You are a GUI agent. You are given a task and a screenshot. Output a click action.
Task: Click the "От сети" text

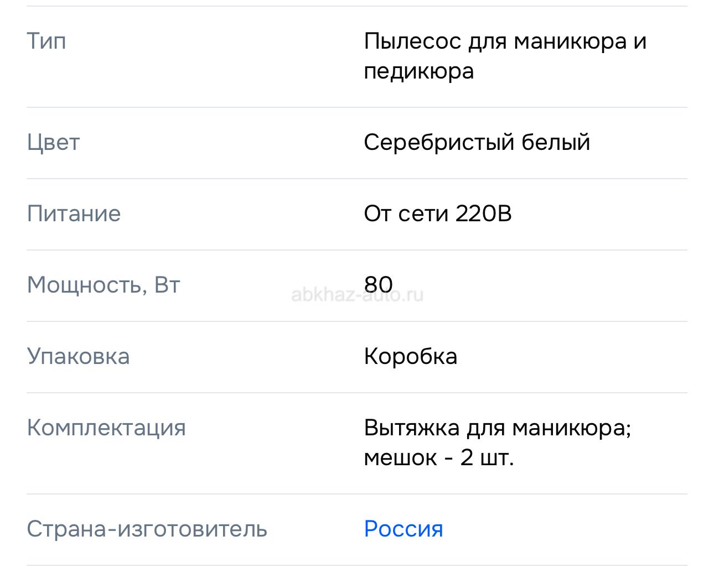[406, 214]
